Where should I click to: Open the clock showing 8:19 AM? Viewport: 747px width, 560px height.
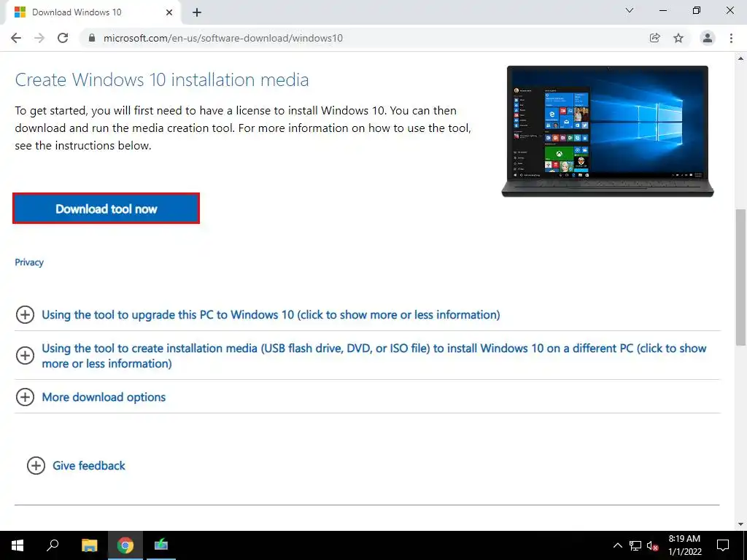coord(684,545)
